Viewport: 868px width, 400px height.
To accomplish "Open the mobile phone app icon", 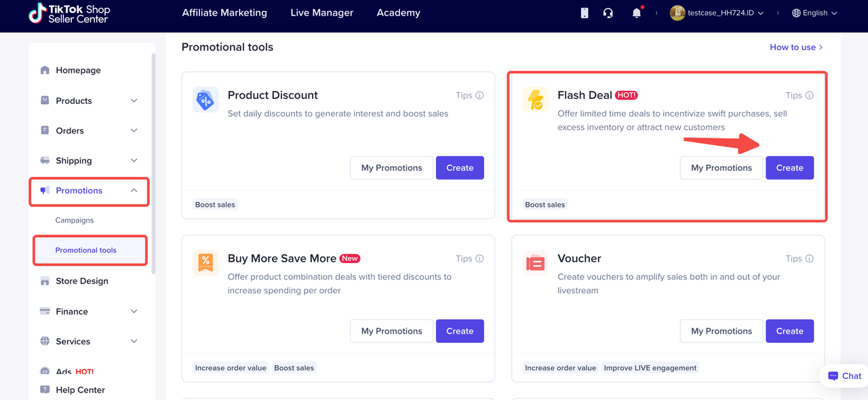I will pyautogui.click(x=585, y=13).
